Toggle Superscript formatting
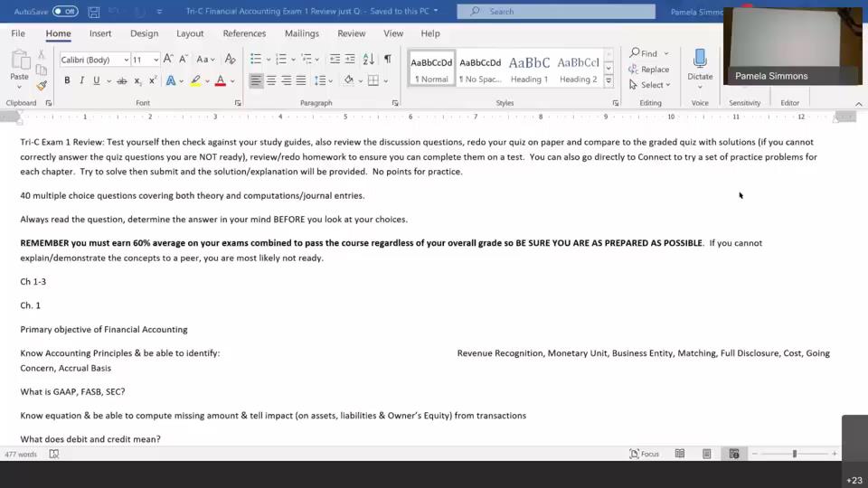The width and height of the screenshot is (868, 488). point(153,80)
